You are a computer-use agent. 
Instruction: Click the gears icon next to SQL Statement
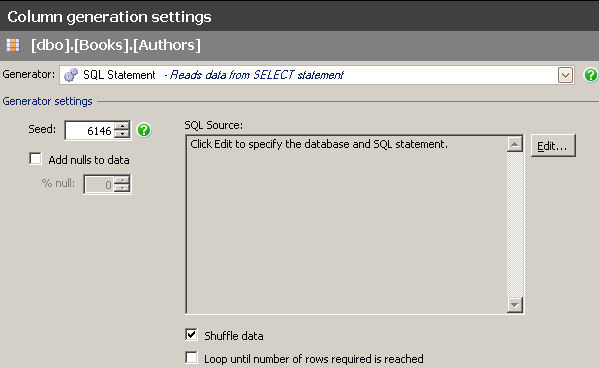point(71,75)
